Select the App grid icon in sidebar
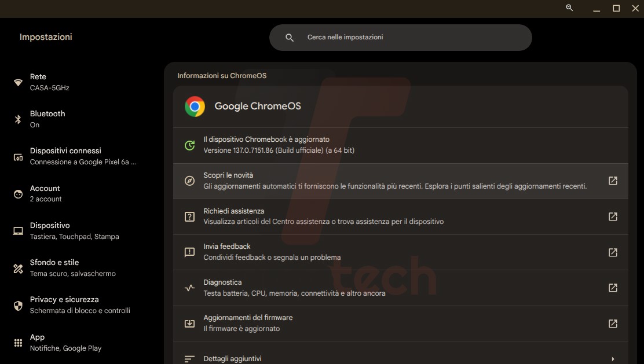 (x=17, y=342)
